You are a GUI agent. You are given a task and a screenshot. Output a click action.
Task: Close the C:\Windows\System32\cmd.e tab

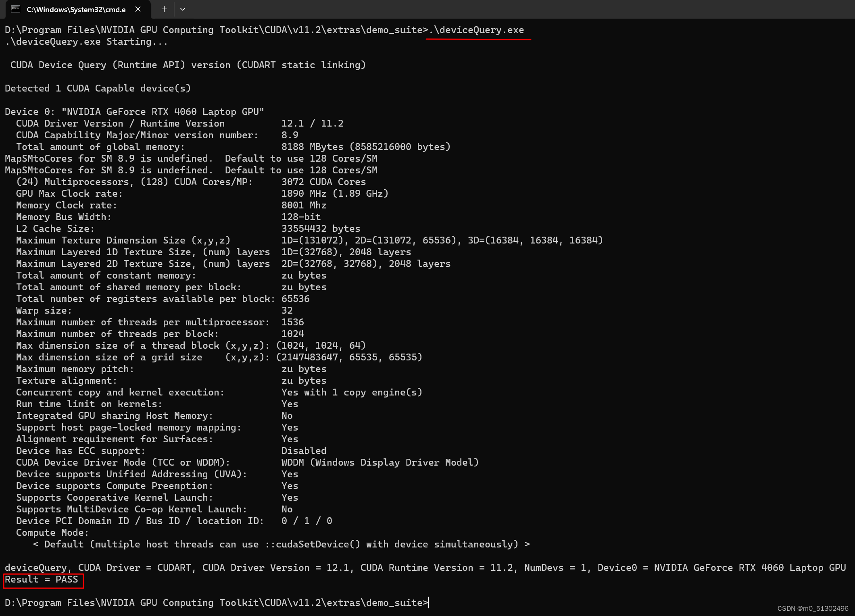pos(137,9)
